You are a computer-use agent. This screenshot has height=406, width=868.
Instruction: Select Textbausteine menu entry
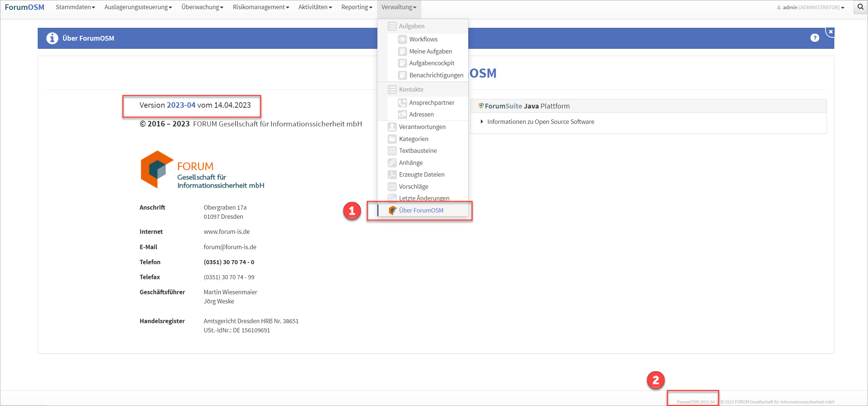coord(418,151)
